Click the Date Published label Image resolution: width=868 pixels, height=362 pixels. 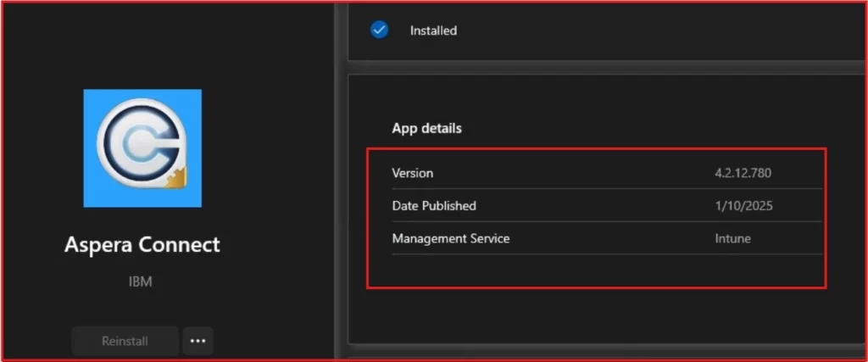[434, 206]
